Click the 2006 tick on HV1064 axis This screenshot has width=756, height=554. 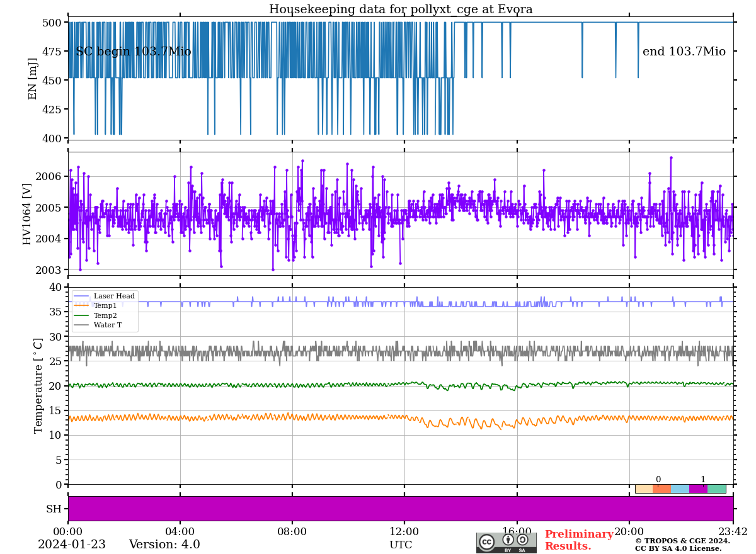coord(49,176)
